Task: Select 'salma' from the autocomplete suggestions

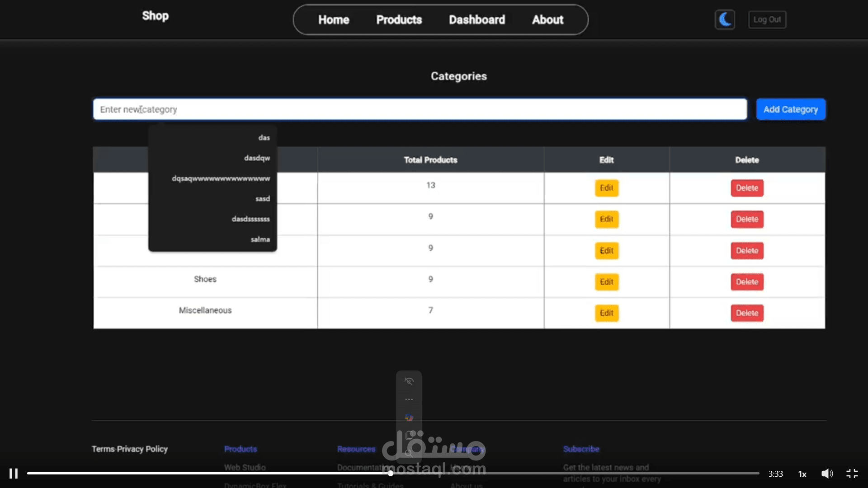Action: [x=260, y=239]
